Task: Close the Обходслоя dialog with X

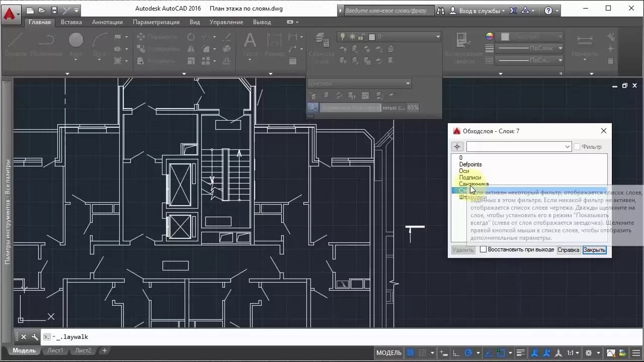Action: pos(604,131)
